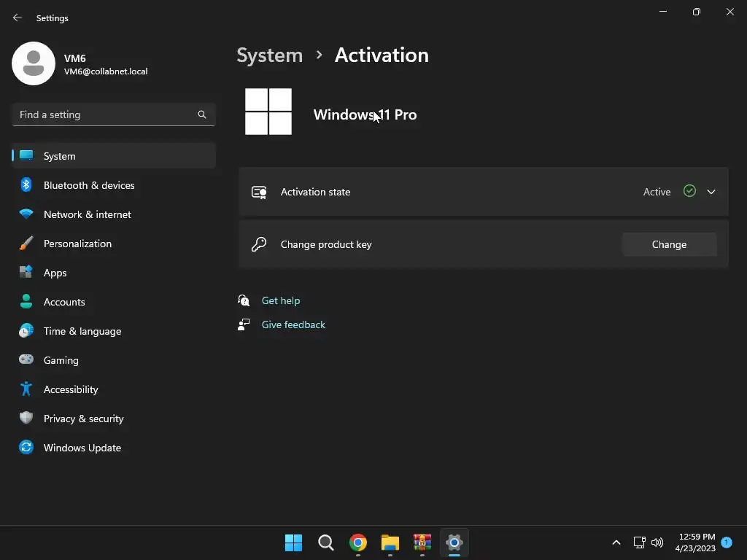
Task: Open the volume speaker tray icon
Action: 657,542
